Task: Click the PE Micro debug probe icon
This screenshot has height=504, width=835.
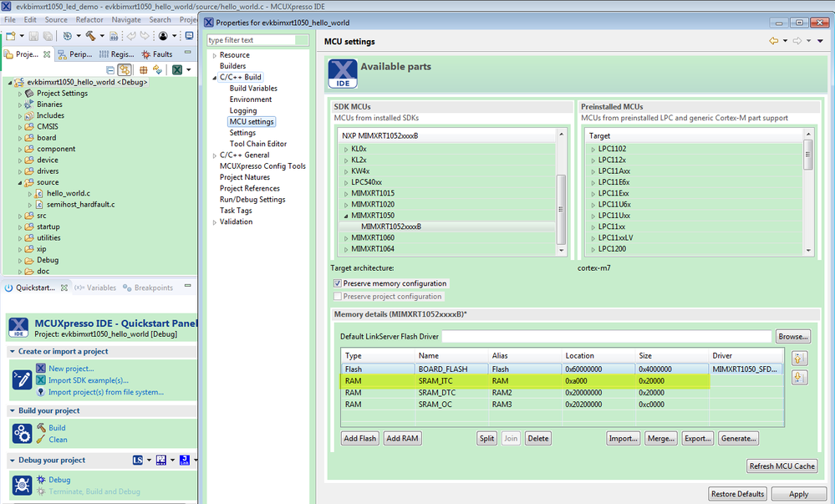Action: tap(160, 460)
